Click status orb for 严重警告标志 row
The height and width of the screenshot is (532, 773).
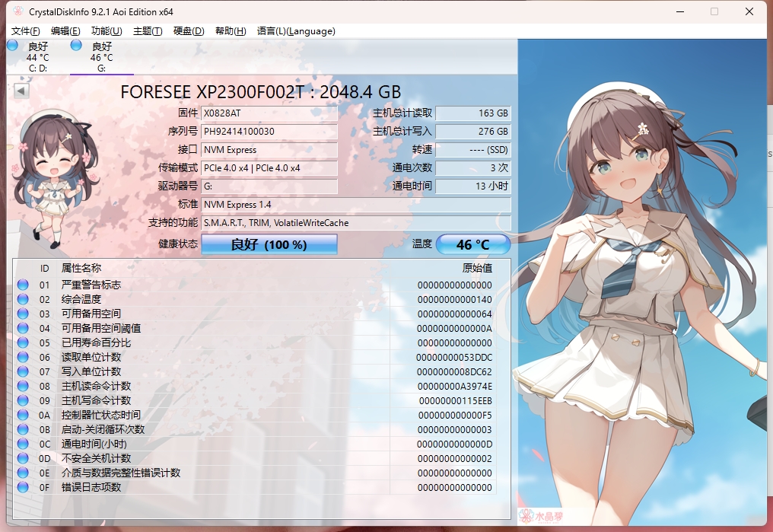coord(23,285)
